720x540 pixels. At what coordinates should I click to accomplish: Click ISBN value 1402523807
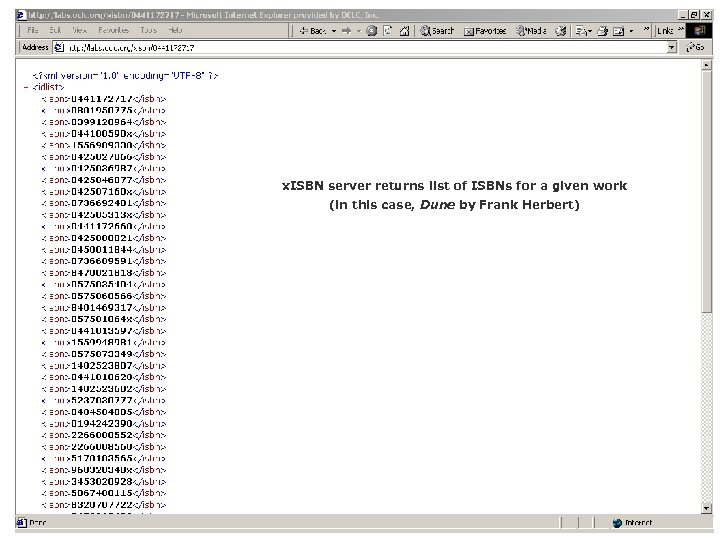tap(101, 366)
